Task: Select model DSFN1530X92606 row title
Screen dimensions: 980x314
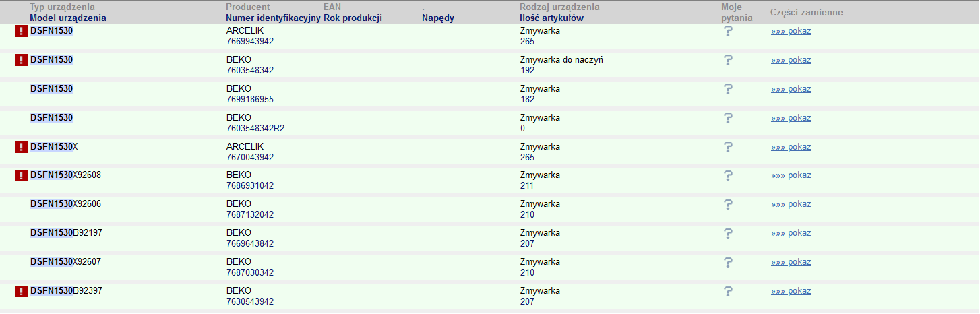Action: 66,204
